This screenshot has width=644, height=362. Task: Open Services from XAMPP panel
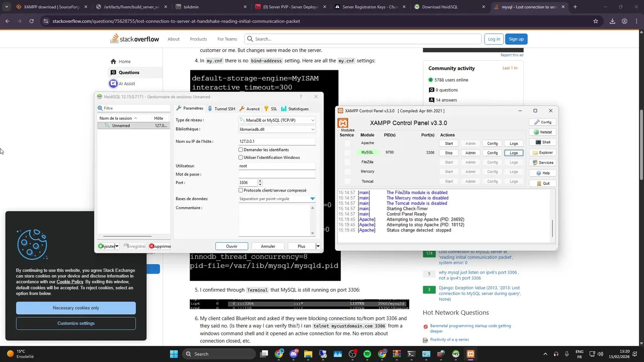(542, 162)
